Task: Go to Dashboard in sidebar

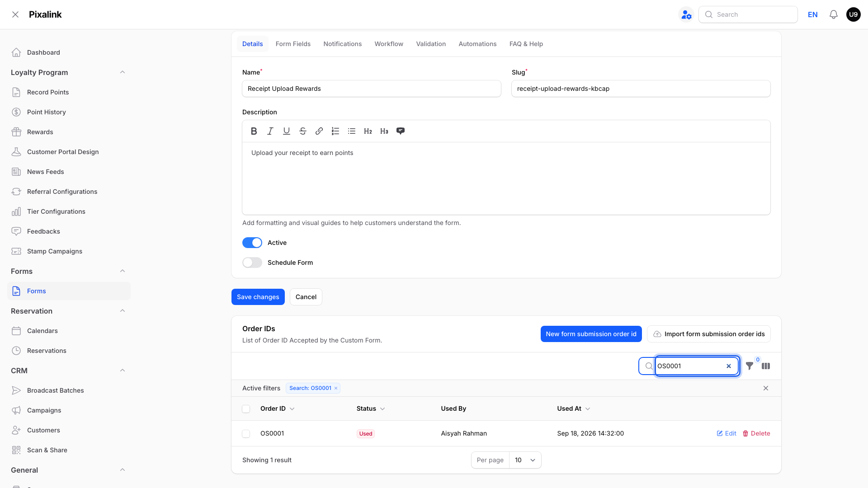Action: 69,52
